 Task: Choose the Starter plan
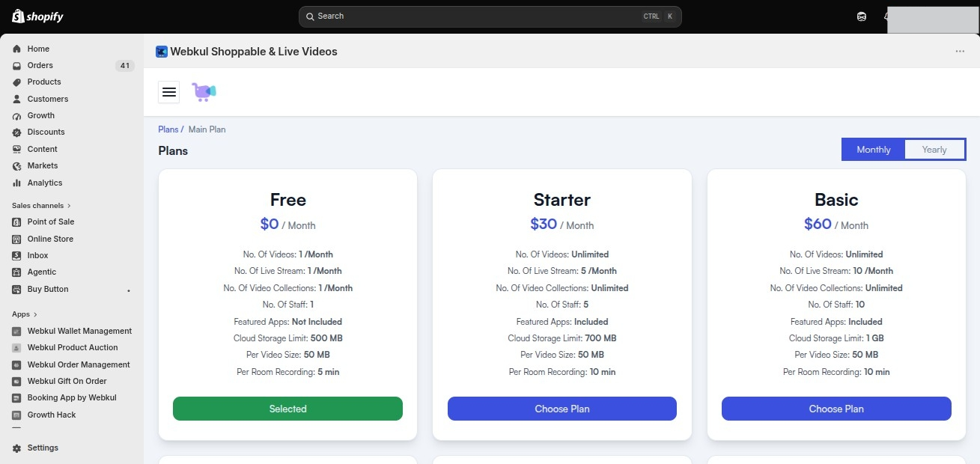[562, 409]
